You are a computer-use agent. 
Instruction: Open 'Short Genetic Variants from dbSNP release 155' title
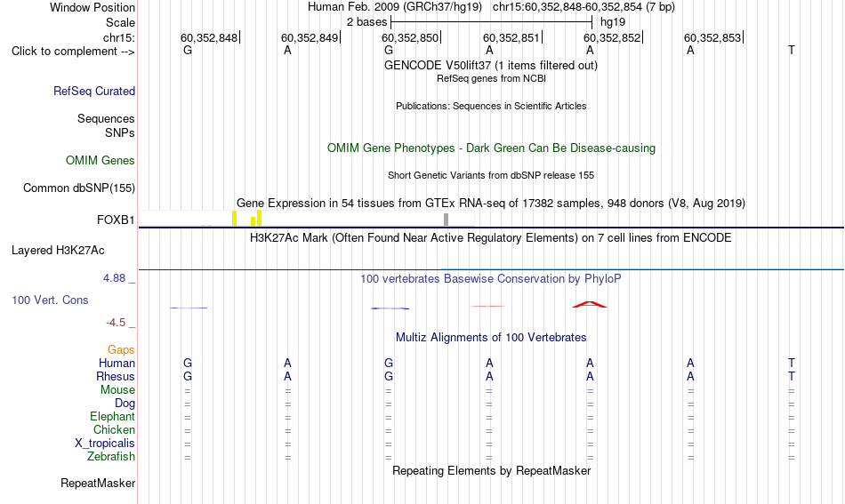point(491,175)
